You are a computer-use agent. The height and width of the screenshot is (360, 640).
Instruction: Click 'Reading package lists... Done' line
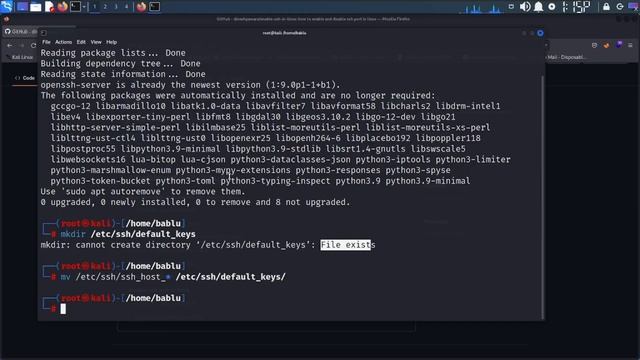pos(113,53)
